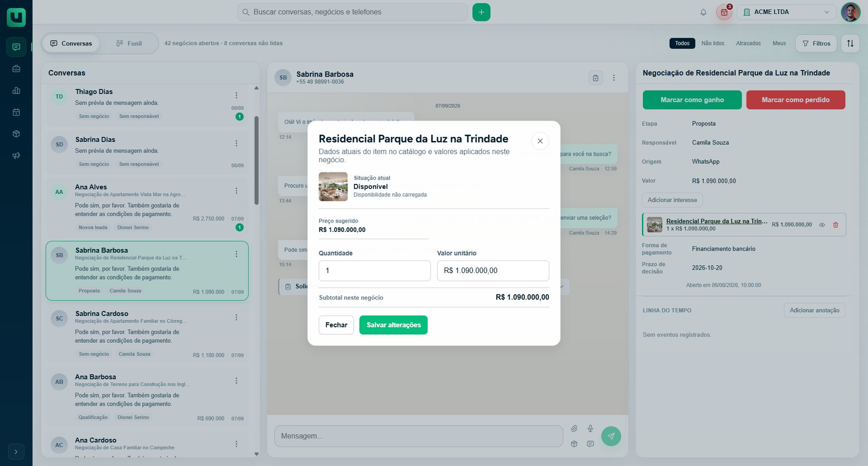Click the Adicionar interesse button
The image size is (868, 466).
coord(672,200)
